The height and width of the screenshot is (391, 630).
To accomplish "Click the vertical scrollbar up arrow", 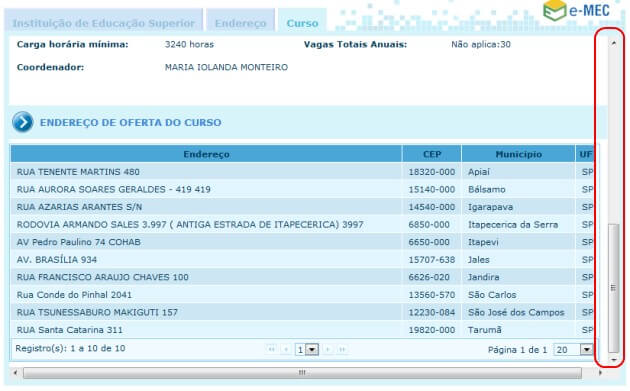I will (x=613, y=43).
